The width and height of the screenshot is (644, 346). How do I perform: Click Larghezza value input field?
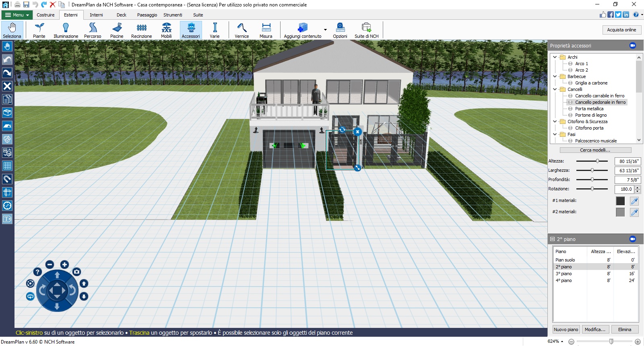click(x=627, y=171)
